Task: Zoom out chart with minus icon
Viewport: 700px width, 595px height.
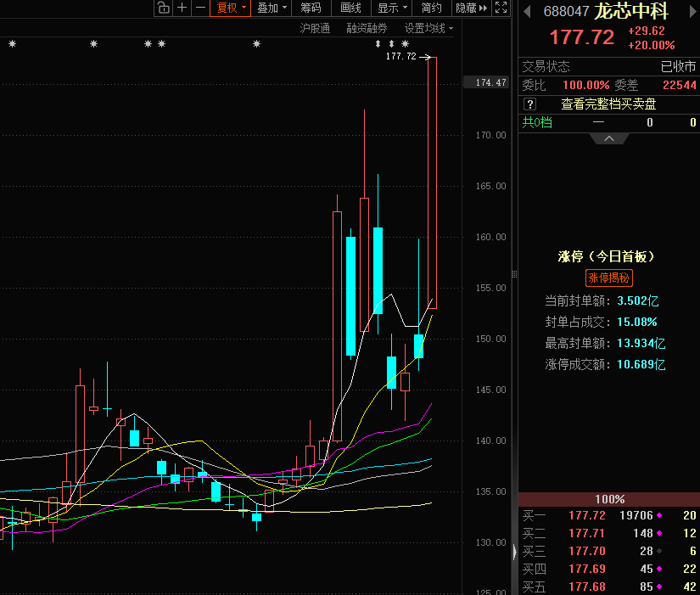Action: pyautogui.click(x=200, y=8)
